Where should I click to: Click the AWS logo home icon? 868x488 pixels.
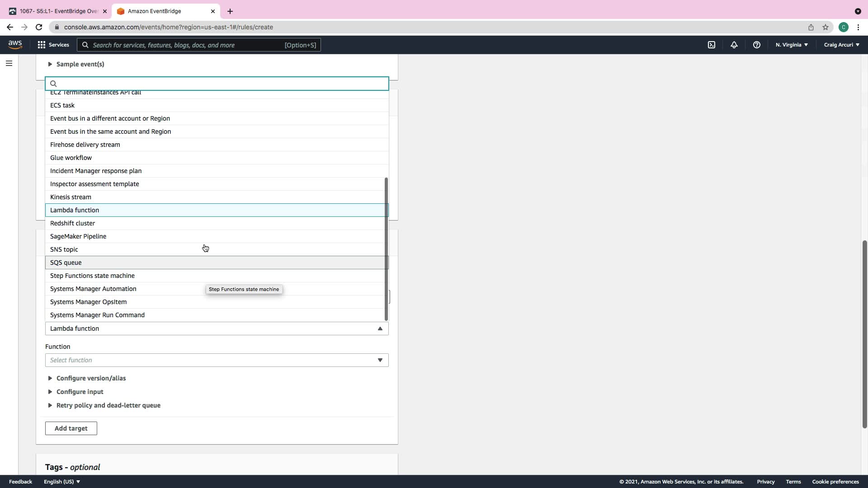15,44
